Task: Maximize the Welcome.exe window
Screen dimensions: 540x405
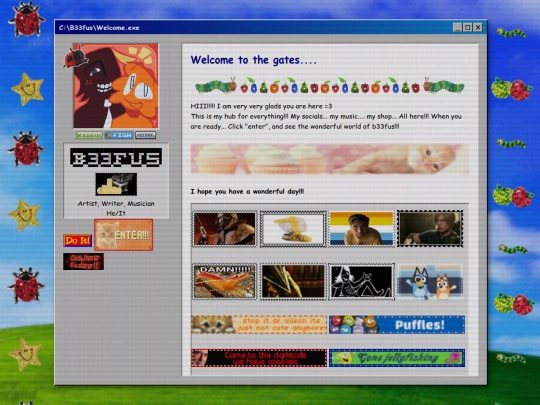Action: tap(468, 27)
